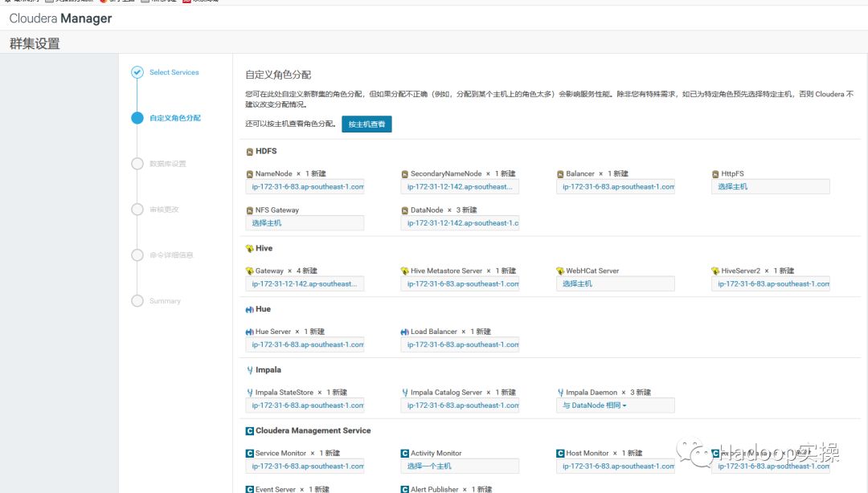Select the 自定义角色分配 wizard step
The image size is (868, 493).
(175, 118)
